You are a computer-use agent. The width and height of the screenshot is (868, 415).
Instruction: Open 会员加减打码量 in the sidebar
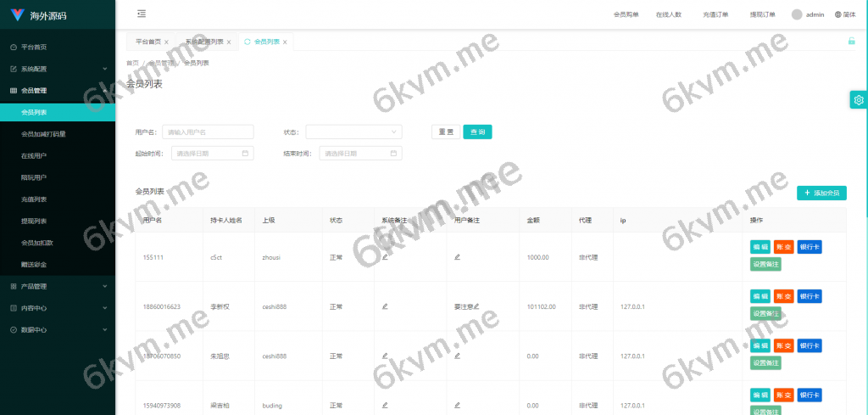coord(58,134)
